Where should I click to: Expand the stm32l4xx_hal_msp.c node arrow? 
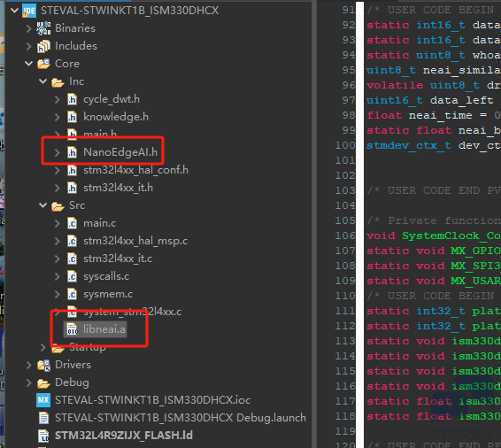point(58,241)
